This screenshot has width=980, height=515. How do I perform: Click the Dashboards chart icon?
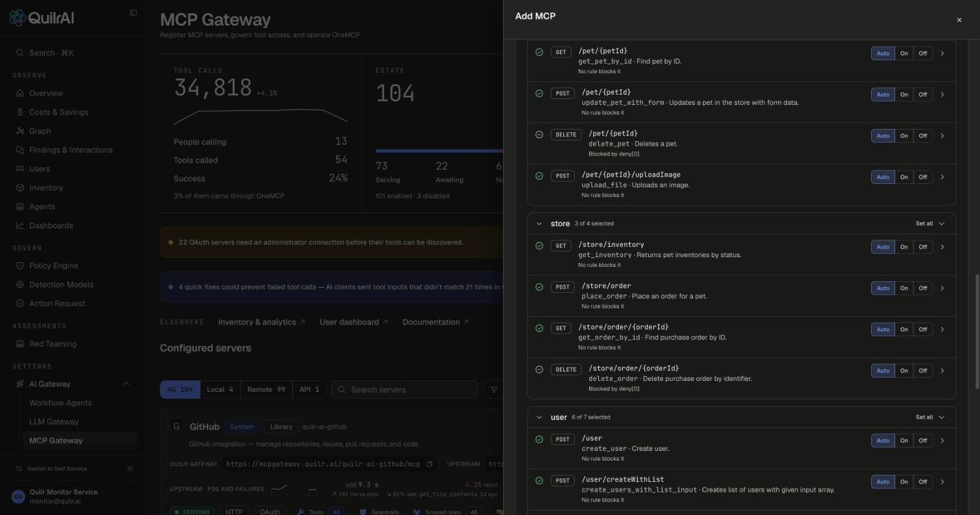[20, 225]
